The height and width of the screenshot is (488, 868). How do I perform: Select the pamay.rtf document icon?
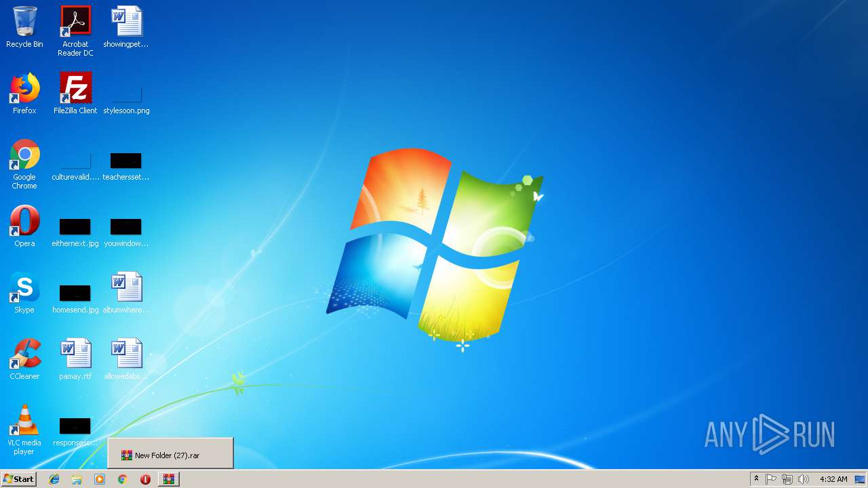pos(75,359)
